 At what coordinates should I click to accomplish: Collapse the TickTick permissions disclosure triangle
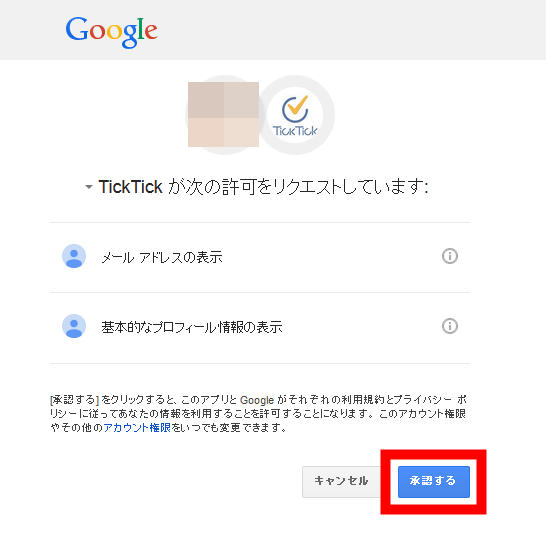point(89,187)
